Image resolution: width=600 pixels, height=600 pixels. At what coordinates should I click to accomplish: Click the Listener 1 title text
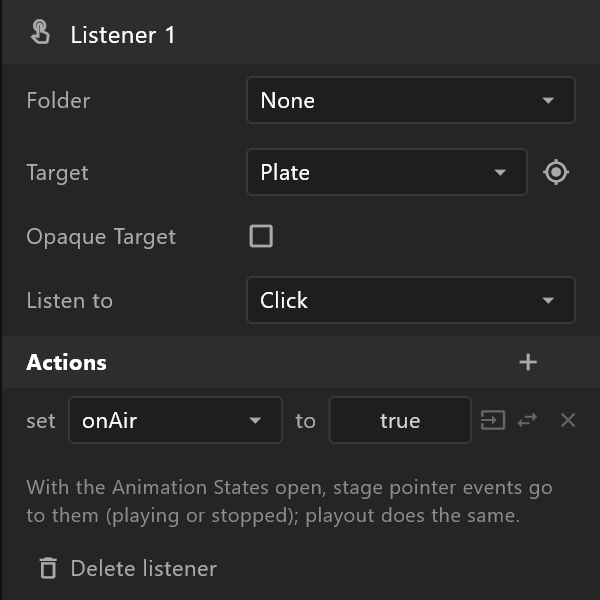pyautogui.click(x=123, y=35)
